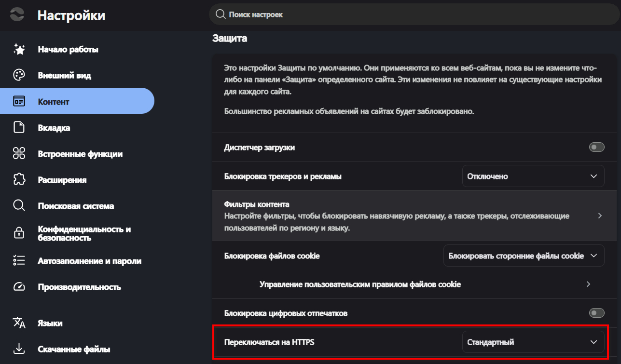
Task: Enable the Диспетчер загрузки toggle
Action: (x=596, y=147)
